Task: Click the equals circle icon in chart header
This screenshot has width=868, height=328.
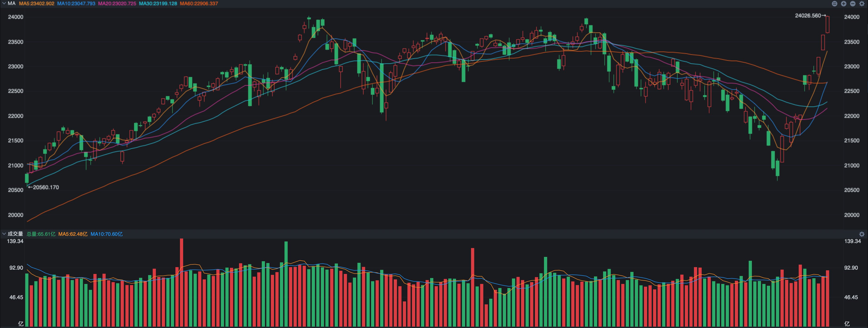Action: (x=835, y=4)
